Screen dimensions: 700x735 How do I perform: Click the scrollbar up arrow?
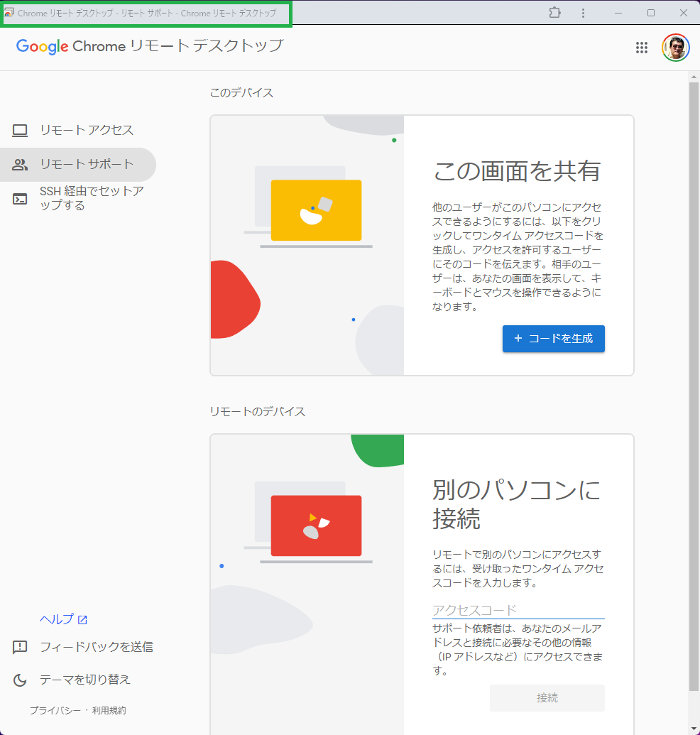(694, 77)
